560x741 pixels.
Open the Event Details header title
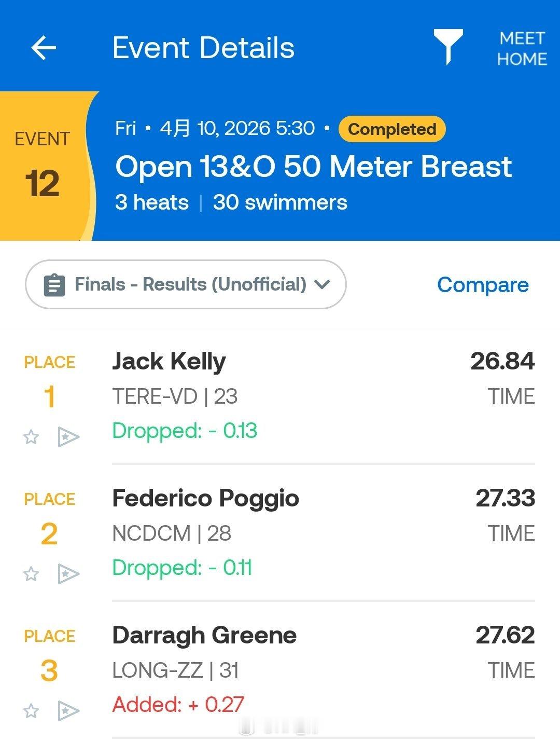(x=204, y=48)
